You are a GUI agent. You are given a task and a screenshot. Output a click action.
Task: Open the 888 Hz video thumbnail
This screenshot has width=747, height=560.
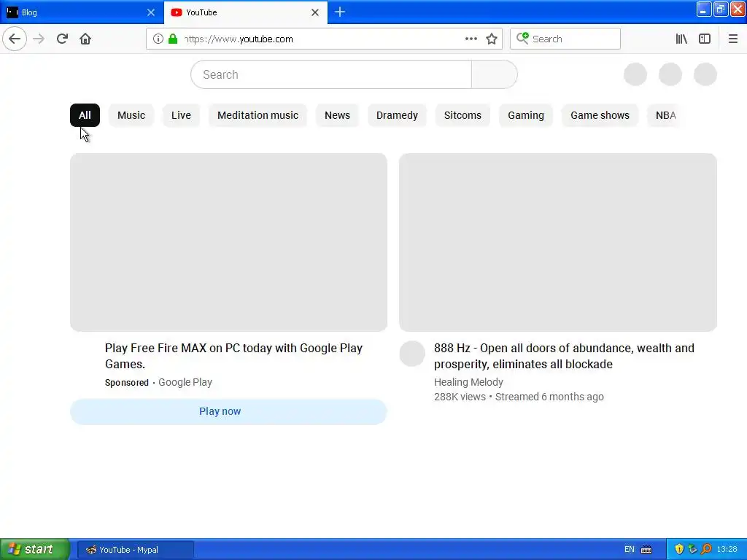(558, 242)
